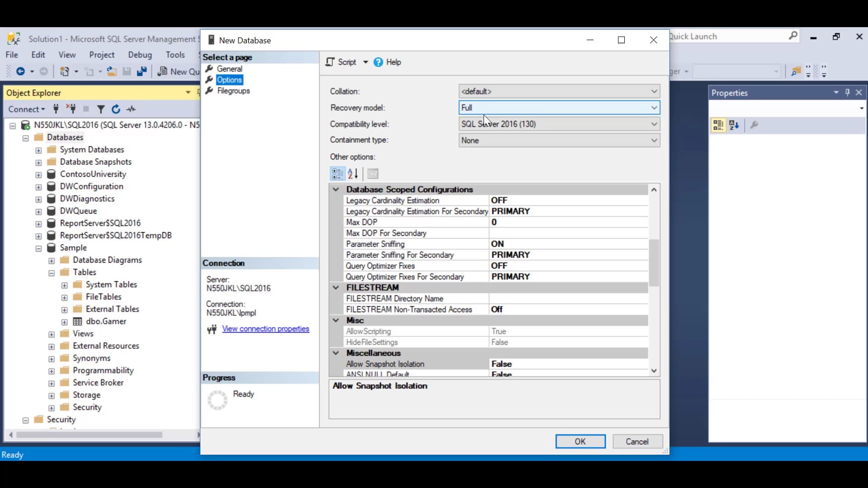The height and width of the screenshot is (488, 868).
Task: Click View connection properties link
Action: coord(265,329)
